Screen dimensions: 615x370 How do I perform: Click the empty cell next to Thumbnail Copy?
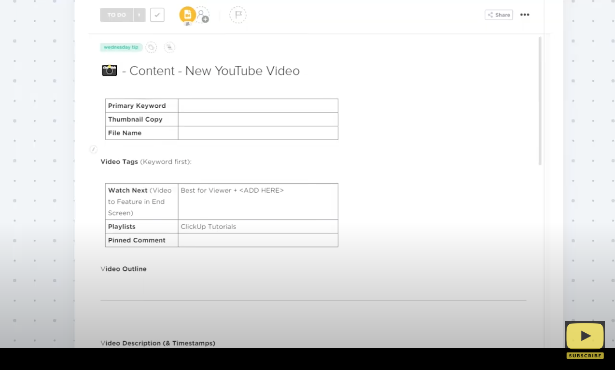pyautogui.click(x=258, y=119)
